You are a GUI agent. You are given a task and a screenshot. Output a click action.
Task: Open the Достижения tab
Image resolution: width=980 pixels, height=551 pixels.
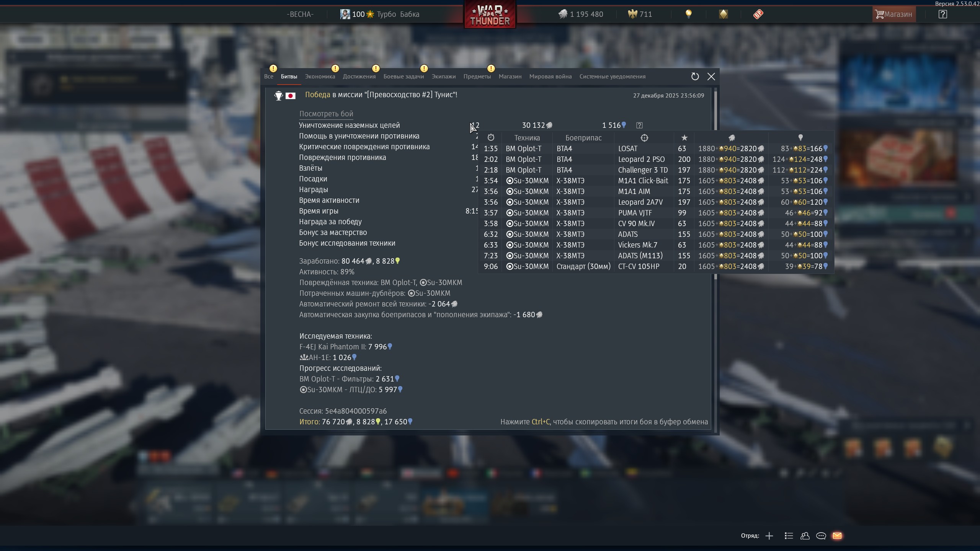click(x=359, y=77)
